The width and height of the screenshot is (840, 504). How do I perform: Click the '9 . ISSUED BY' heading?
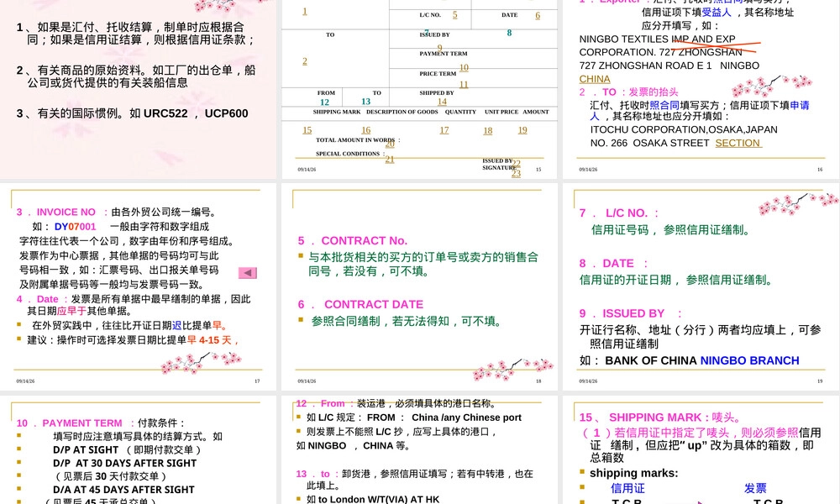pyautogui.click(x=631, y=314)
